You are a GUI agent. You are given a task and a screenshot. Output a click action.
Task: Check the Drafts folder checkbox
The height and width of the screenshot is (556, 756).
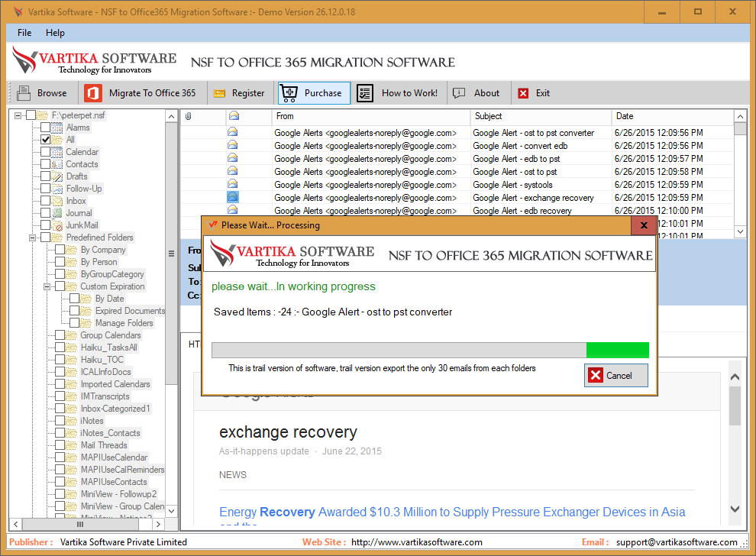[x=45, y=176]
